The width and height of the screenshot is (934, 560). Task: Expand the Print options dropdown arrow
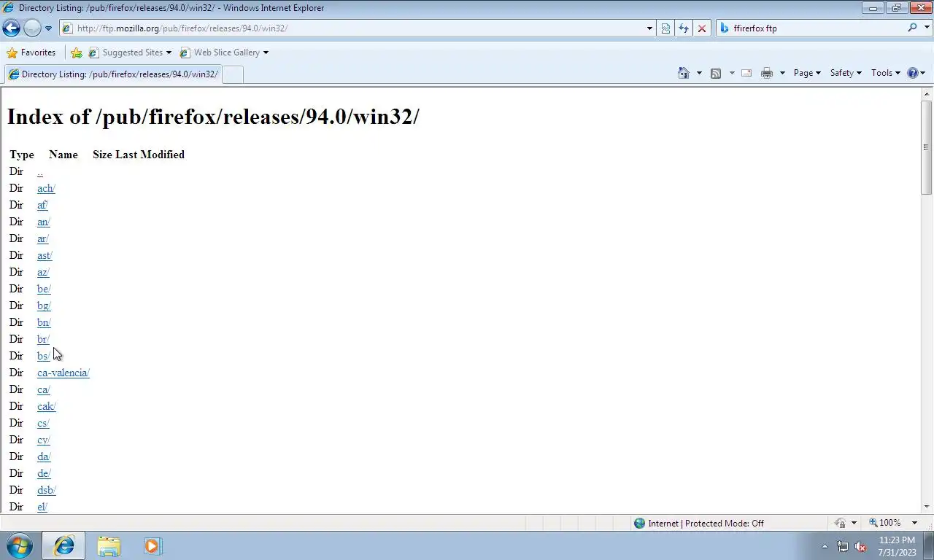782,73
